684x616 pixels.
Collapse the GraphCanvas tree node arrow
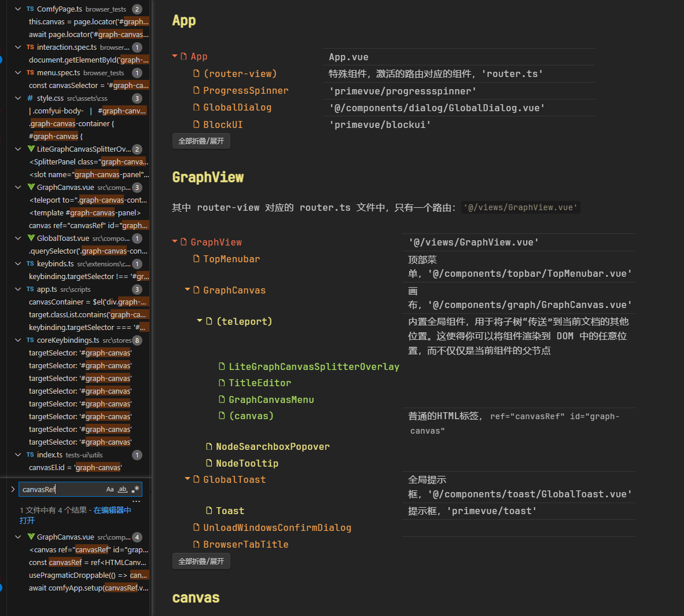pyautogui.click(x=187, y=289)
